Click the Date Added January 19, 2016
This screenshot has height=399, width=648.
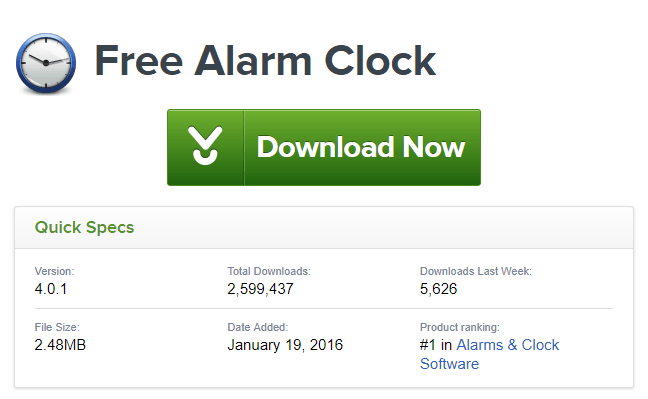click(x=285, y=345)
